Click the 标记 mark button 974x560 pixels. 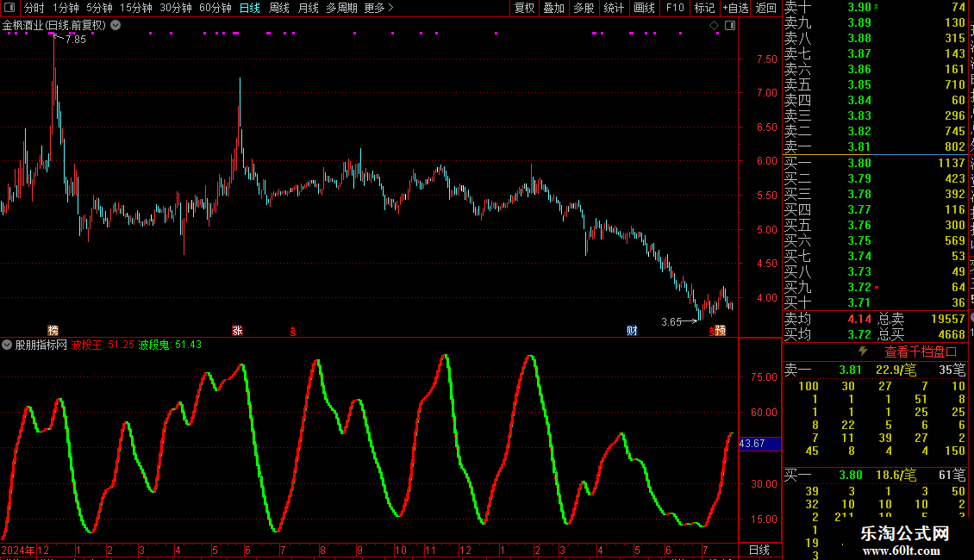704,8
